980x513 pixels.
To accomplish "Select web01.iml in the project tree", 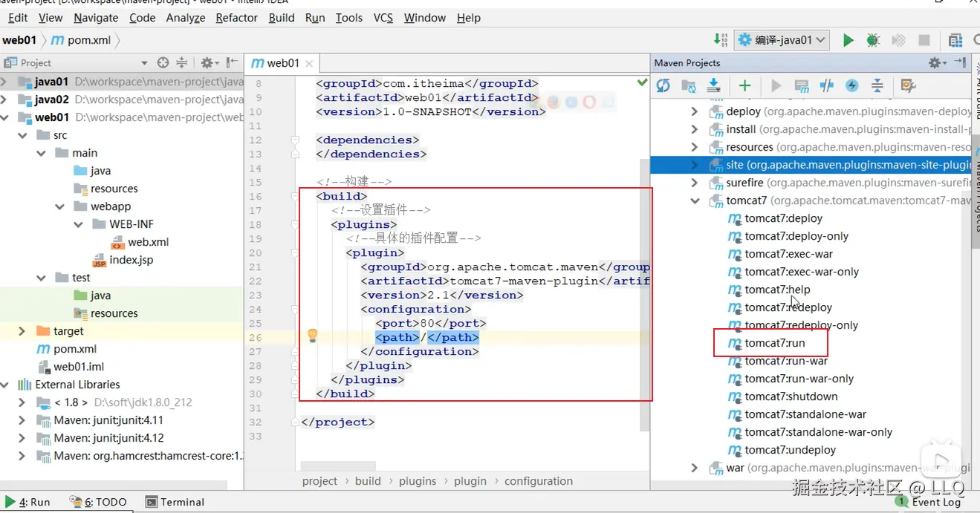I will pos(71,367).
